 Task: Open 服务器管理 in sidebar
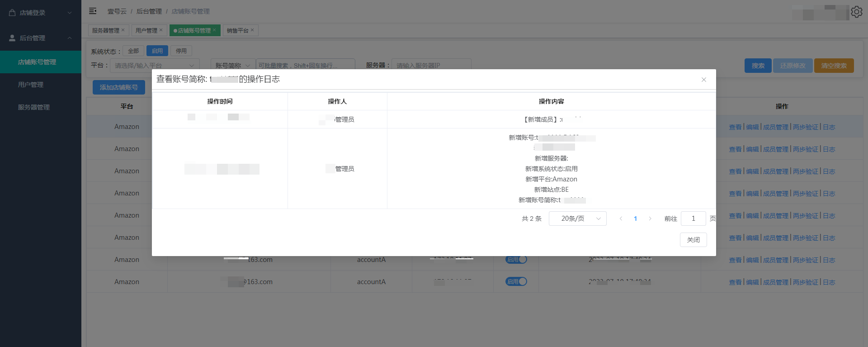[x=41, y=107]
